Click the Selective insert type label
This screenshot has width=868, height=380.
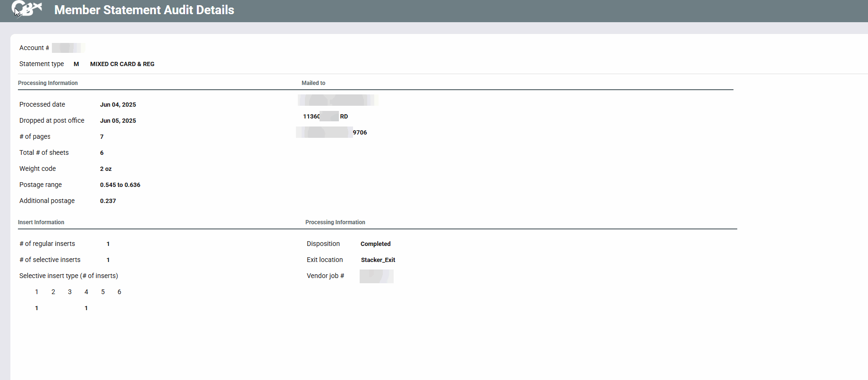[68, 276]
